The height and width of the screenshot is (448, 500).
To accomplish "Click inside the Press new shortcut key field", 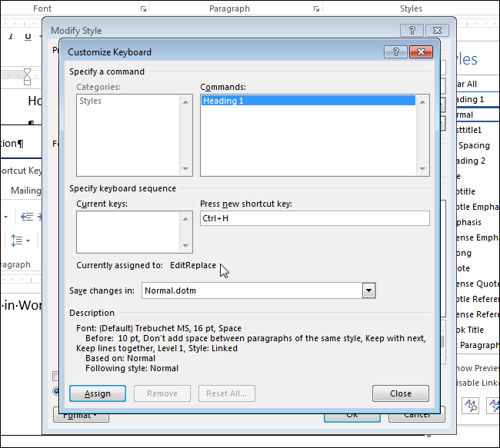I will [x=315, y=218].
